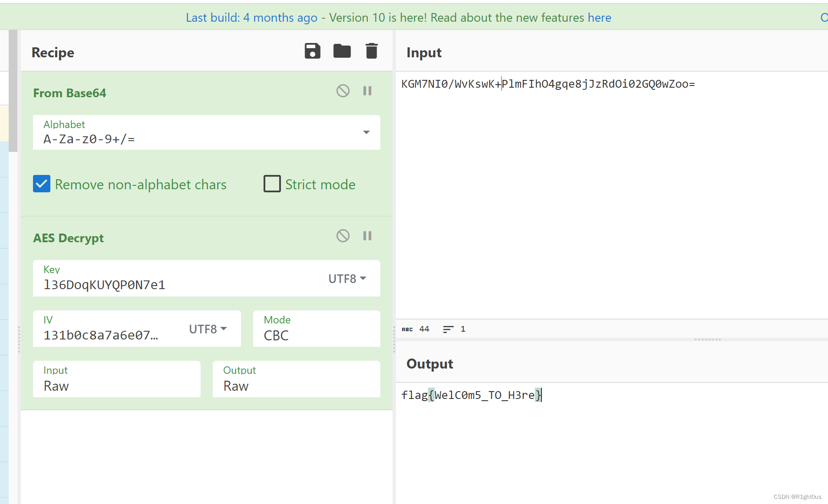This screenshot has height=504, width=828.
Task: Click the input line count indicator
Action: pos(454,329)
